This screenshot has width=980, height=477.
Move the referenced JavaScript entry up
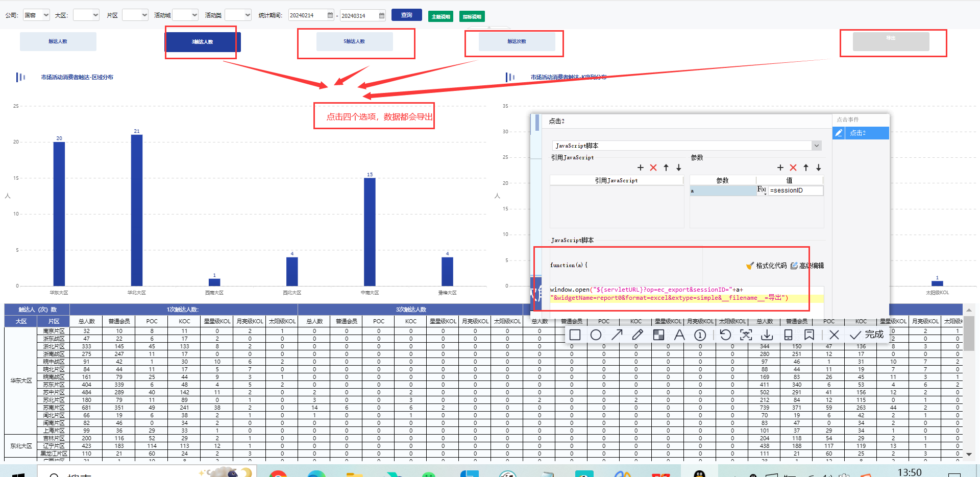point(666,168)
